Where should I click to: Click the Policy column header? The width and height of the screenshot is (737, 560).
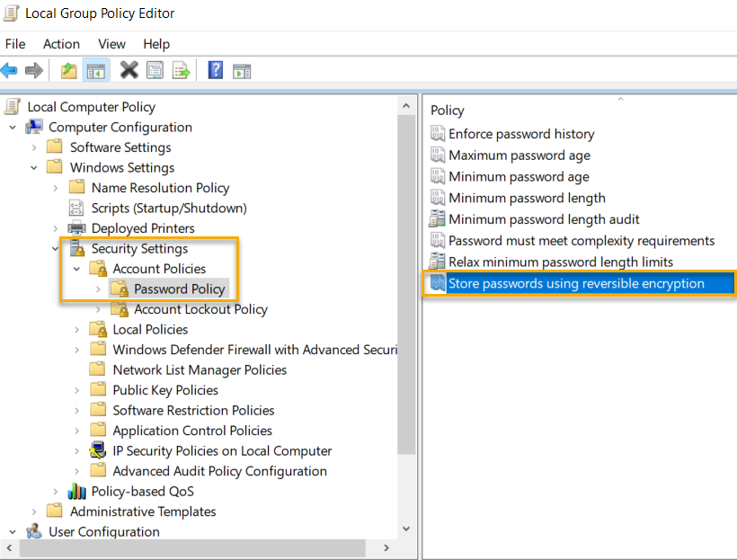point(448,110)
